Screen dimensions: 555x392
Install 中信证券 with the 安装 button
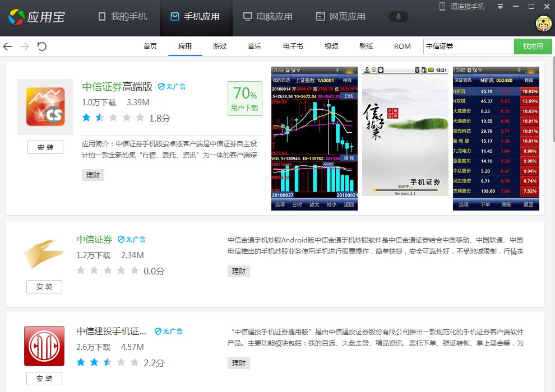click(44, 287)
